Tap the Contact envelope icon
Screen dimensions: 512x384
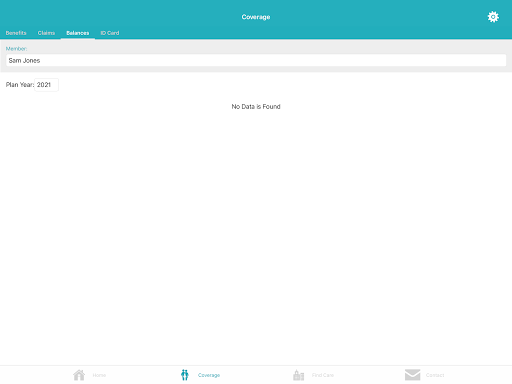coord(412,375)
